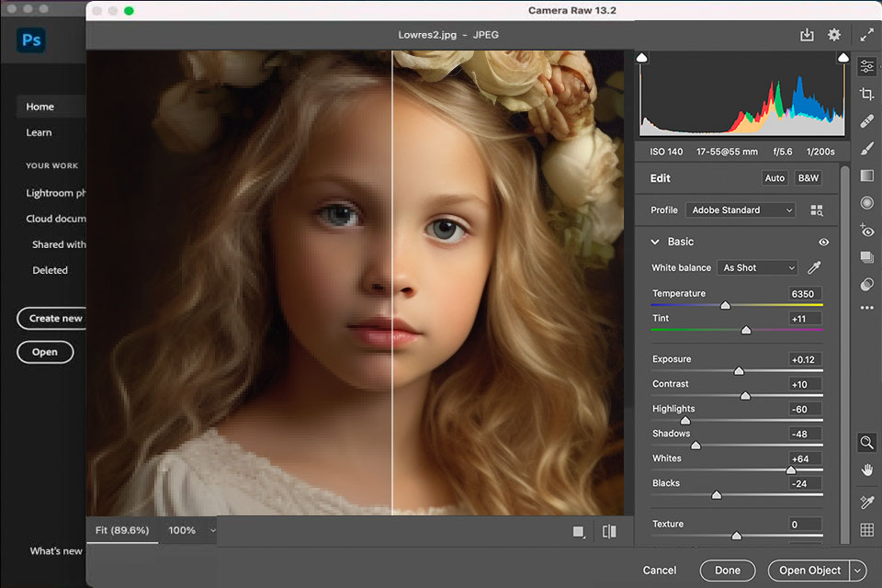Click the Contrast slider handle

click(x=745, y=396)
